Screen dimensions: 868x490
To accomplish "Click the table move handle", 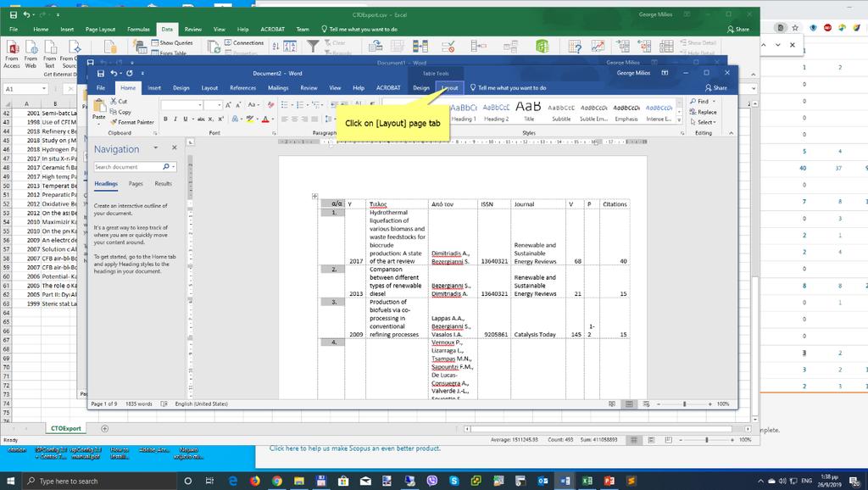I will (315, 196).
